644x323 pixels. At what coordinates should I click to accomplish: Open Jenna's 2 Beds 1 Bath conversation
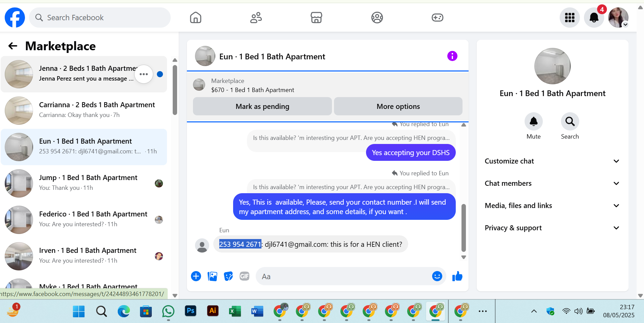pyautogui.click(x=84, y=74)
